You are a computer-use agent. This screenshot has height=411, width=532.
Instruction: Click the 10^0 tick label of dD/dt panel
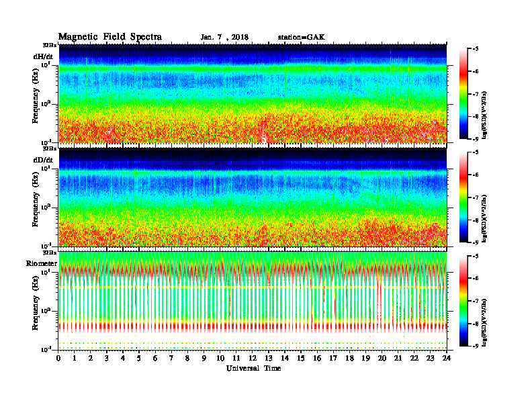click(46, 208)
